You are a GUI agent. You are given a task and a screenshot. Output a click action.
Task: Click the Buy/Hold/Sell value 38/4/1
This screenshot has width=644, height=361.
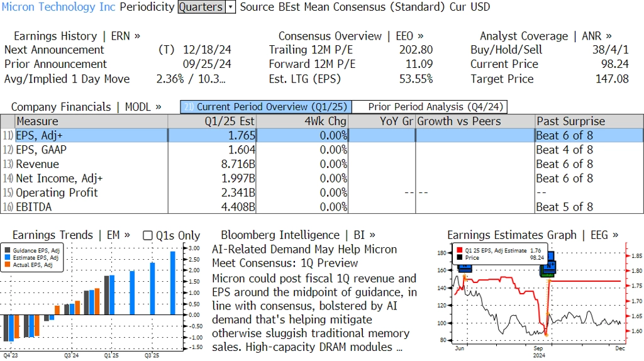[610, 50]
